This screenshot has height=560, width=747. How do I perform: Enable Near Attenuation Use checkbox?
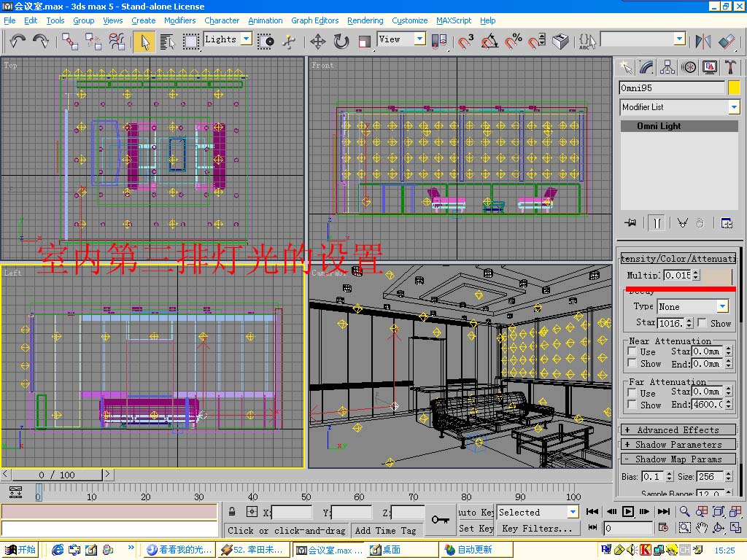tap(632, 351)
